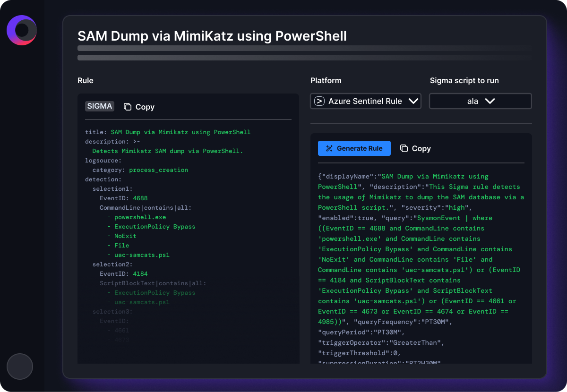567x392 pixels.
Task: Click the Sigma script to run label
Action: [x=464, y=80]
